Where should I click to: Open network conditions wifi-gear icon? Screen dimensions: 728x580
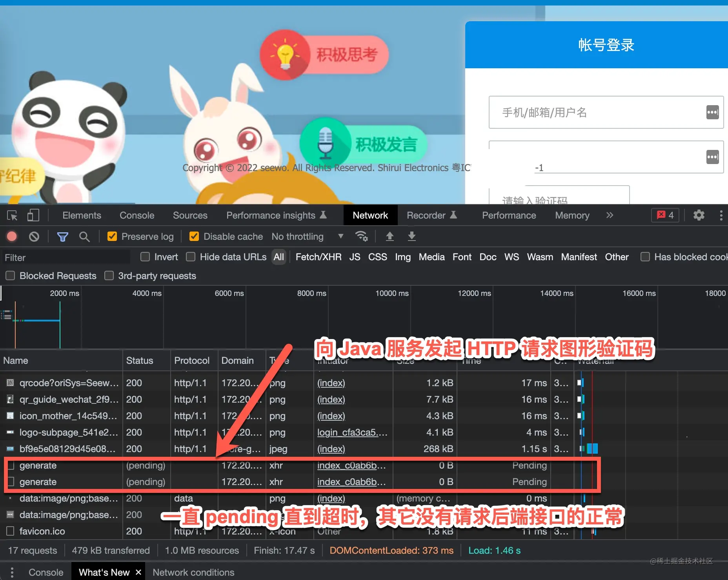click(361, 236)
